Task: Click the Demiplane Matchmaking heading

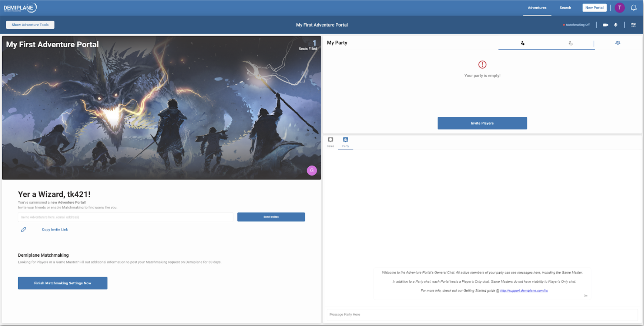Action: [43, 255]
